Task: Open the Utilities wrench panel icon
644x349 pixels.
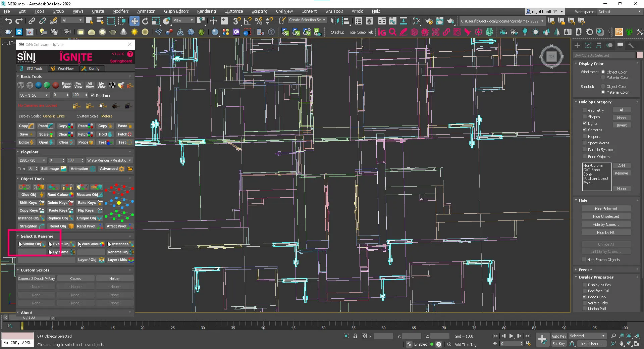Action: [x=631, y=45]
